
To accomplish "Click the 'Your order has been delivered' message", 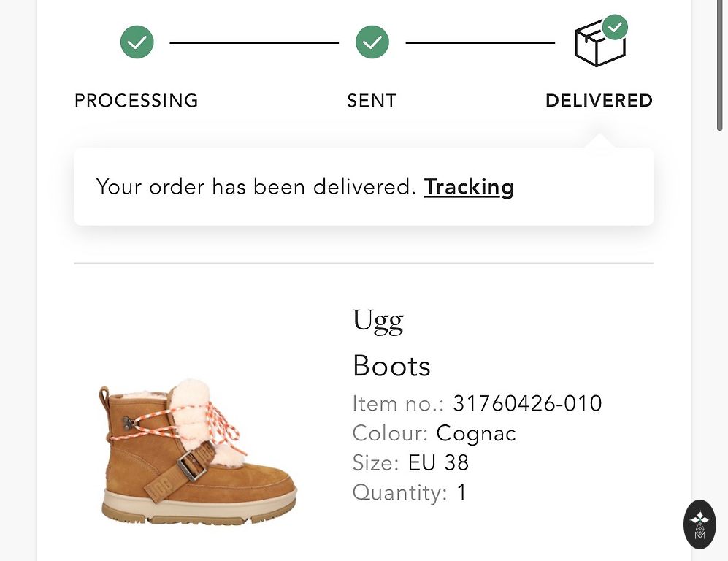I will (256, 187).
